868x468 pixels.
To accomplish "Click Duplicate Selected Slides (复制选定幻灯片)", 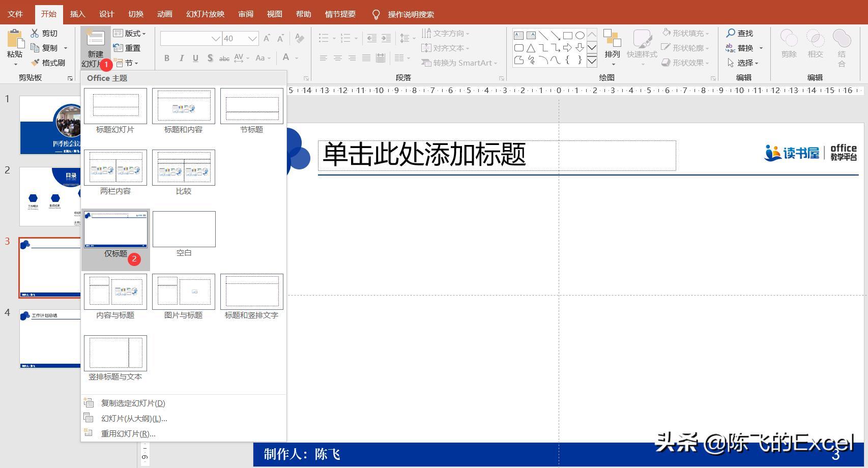I will 133,403.
